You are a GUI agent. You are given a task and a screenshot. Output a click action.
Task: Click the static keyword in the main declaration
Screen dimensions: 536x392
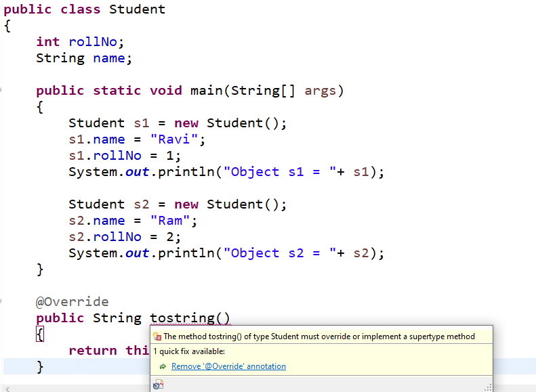(117, 91)
